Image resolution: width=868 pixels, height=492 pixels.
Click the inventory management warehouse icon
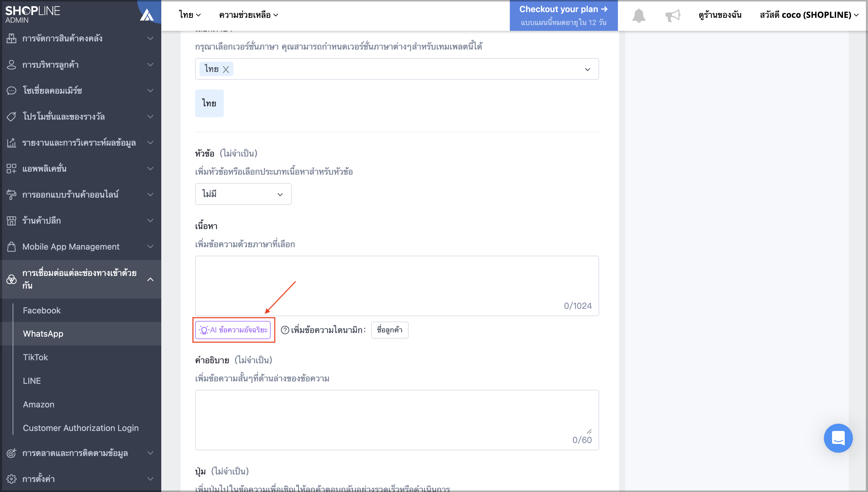point(11,38)
